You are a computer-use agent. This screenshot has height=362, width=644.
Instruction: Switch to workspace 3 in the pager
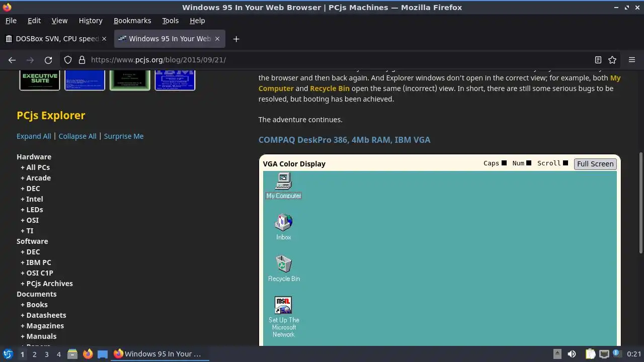point(46,354)
